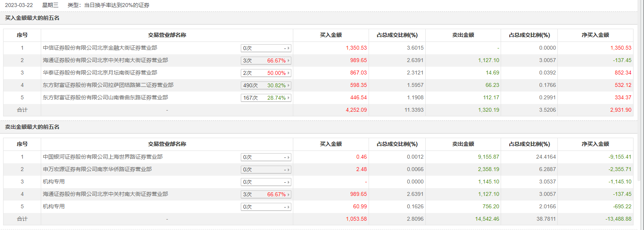The height and width of the screenshot is (230, 644).
Task: Expand the 2次 50.00% dropdown
Action: [x=266, y=73]
